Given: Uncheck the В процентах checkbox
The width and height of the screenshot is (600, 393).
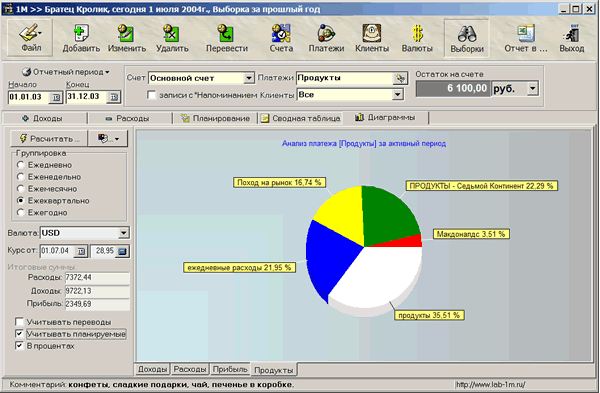Looking at the screenshot, I should (x=19, y=346).
